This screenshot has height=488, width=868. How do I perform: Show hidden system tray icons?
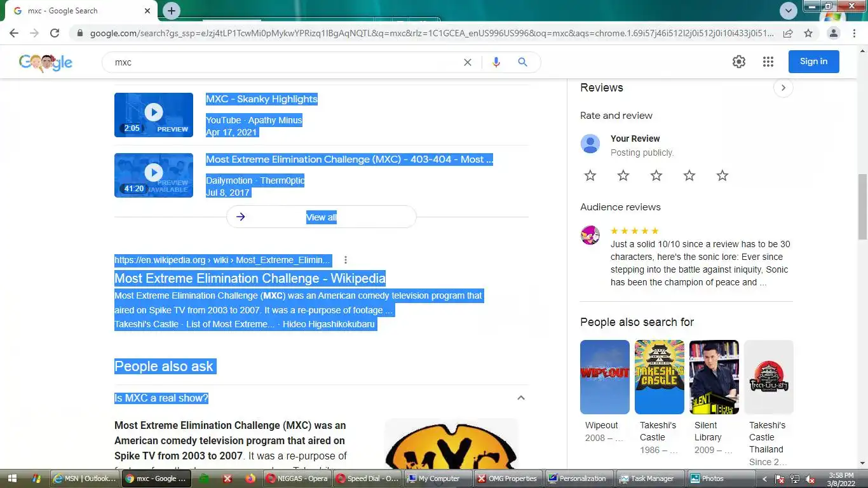tap(764, 479)
